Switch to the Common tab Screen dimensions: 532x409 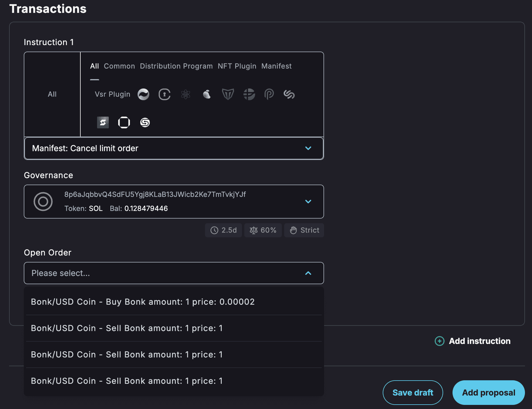(x=119, y=66)
